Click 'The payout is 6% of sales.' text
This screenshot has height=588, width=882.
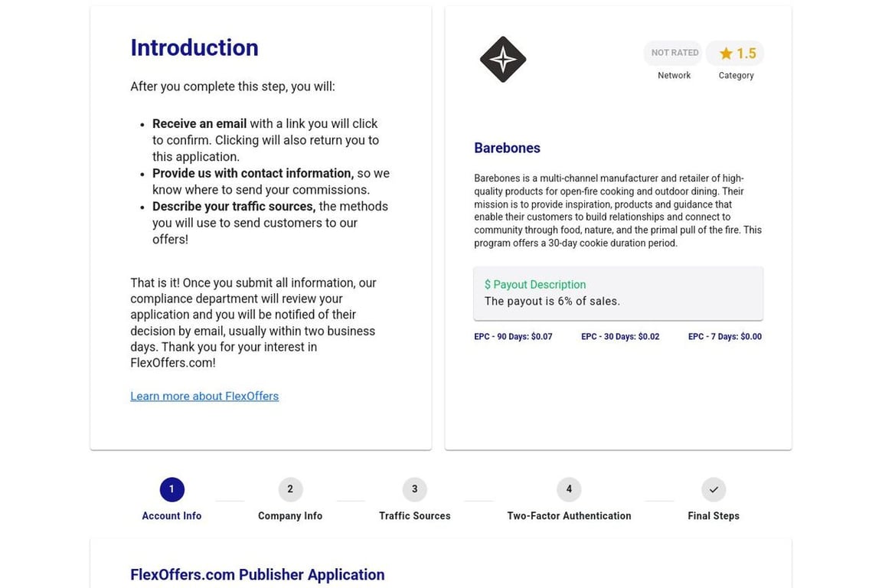pyautogui.click(x=552, y=302)
